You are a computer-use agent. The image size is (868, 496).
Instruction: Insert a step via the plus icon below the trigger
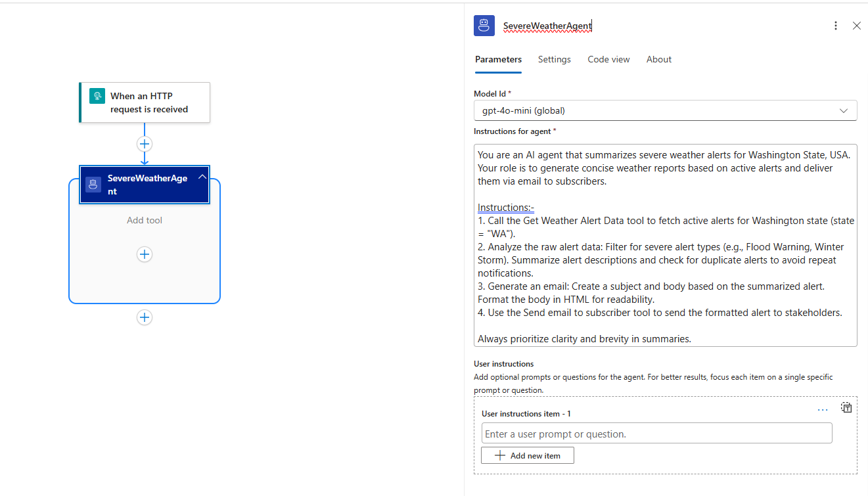point(144,143)
